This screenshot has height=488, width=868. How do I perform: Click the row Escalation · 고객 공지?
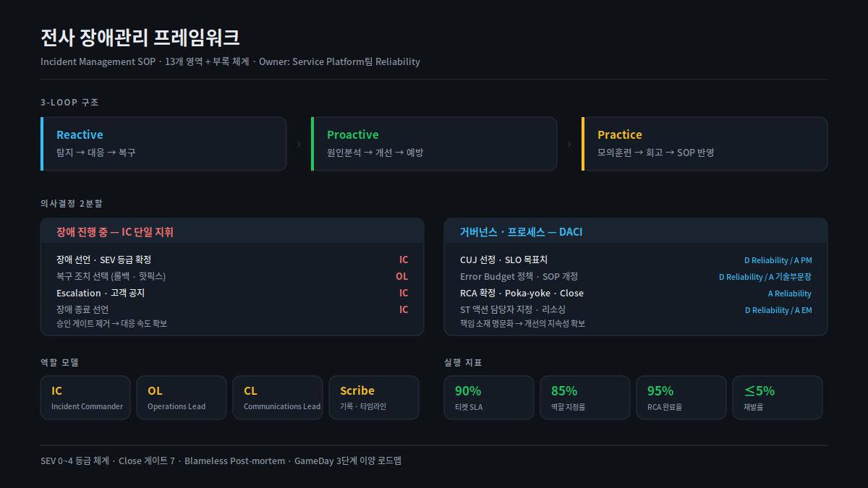tap(232, 293)
